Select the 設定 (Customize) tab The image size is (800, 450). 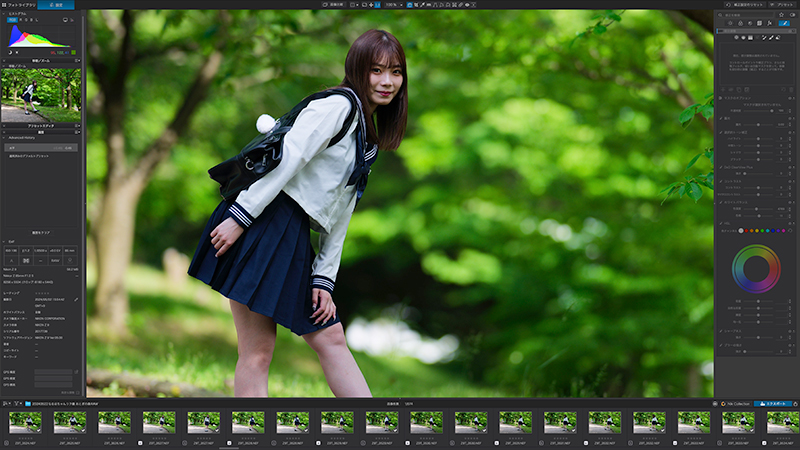coord(56,5)
